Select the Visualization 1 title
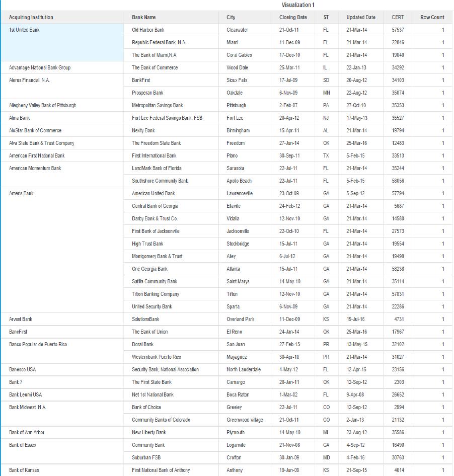The width and height of the screenshot is (454, 476). pos(298,5)
